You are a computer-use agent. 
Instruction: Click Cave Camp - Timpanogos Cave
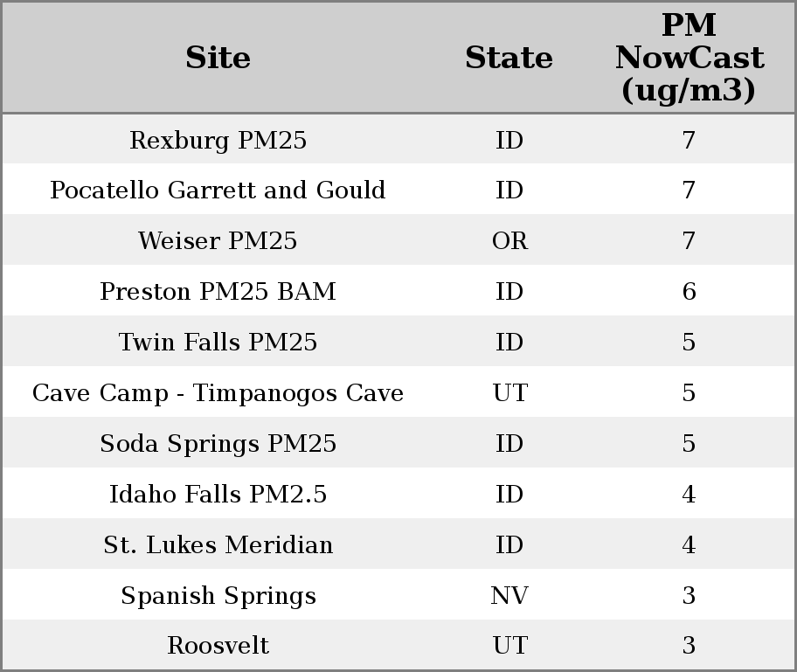tap(218, 393)
